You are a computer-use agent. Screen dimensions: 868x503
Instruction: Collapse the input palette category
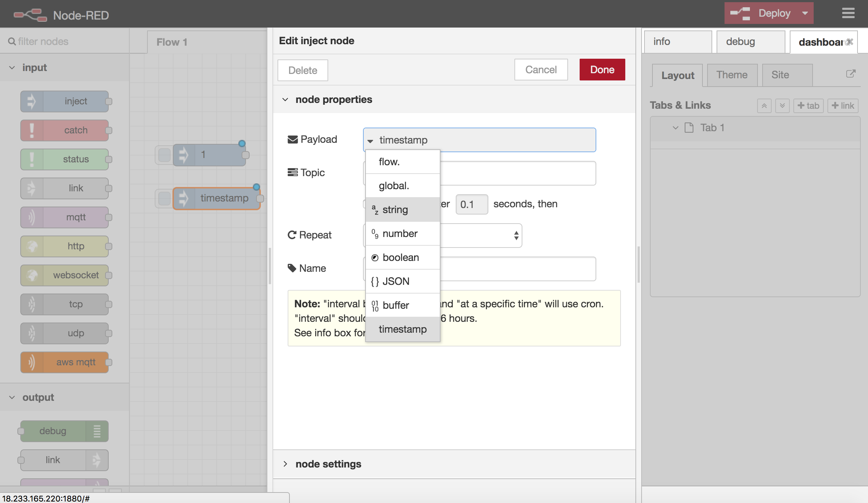pyautogui.click(x=12, y=68)
